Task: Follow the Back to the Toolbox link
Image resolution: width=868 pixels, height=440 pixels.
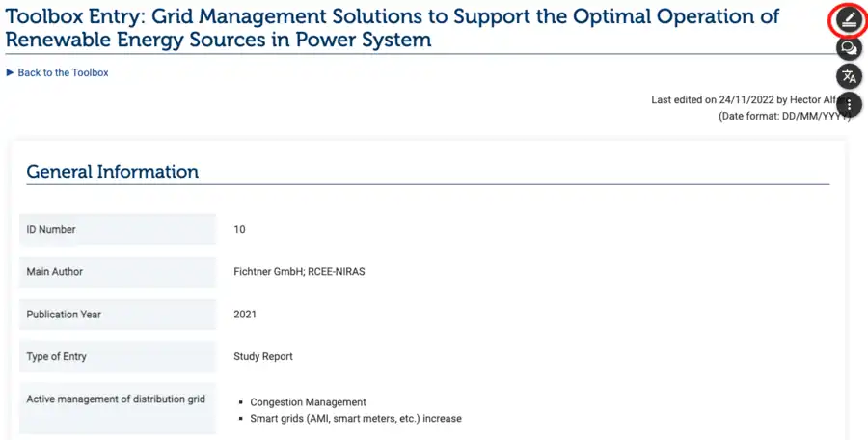Action: (63, 73)
